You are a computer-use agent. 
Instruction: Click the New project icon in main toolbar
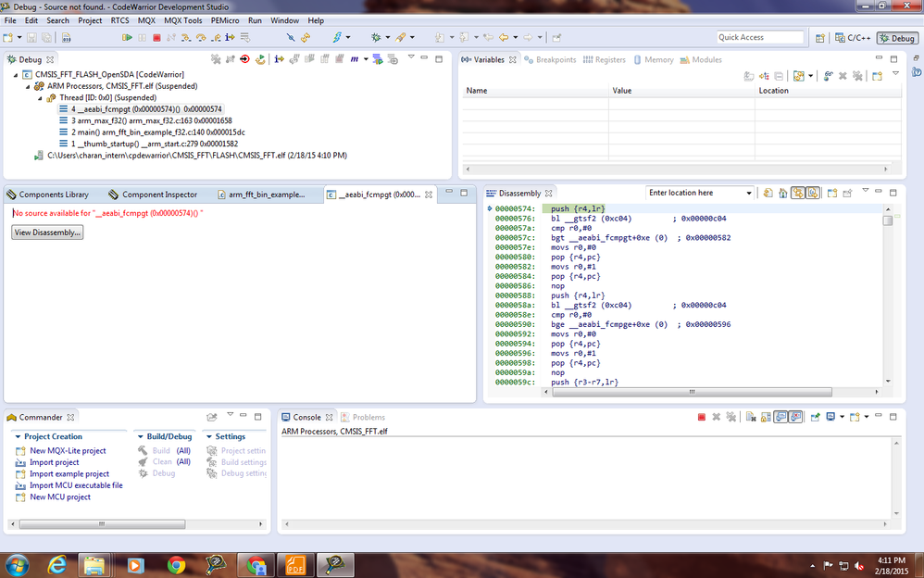(x=8, y=37)
